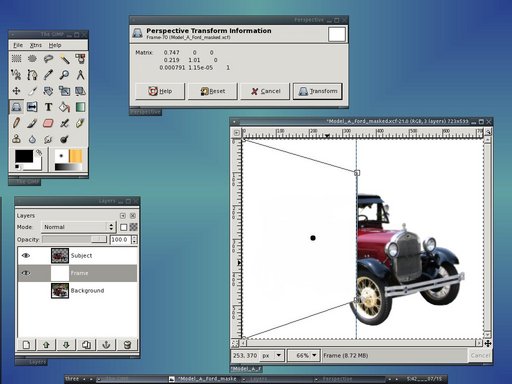Viewport: 512px width, 384px height.
Task: Lower the selected layer button
Action: [x=66, y=345]
